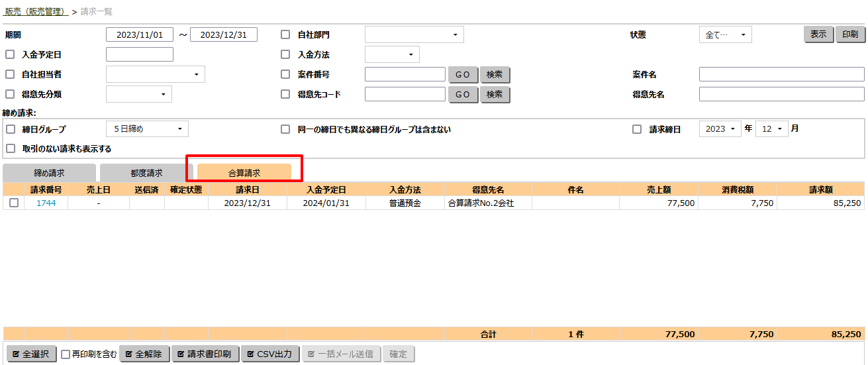868x365 pixels.
Task: Tick the 入金予定日 checkbox
Action: (10, 54)
